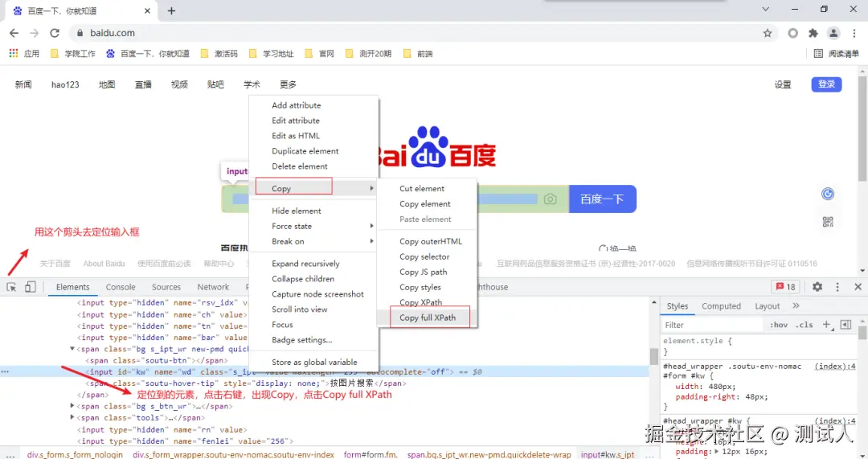The width and height of the screenshot is (868, 459).
Task: Switch to the Layout tab
Action: [768, 305]
